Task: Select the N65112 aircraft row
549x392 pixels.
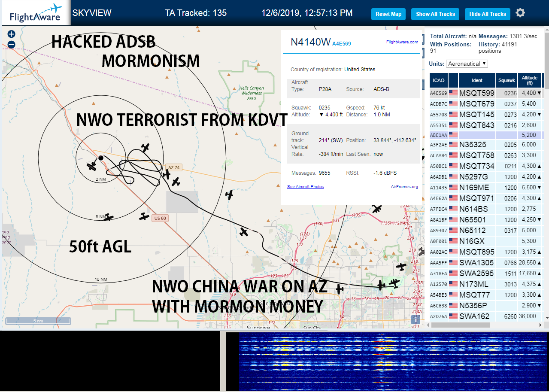Action: click(486, 230)
